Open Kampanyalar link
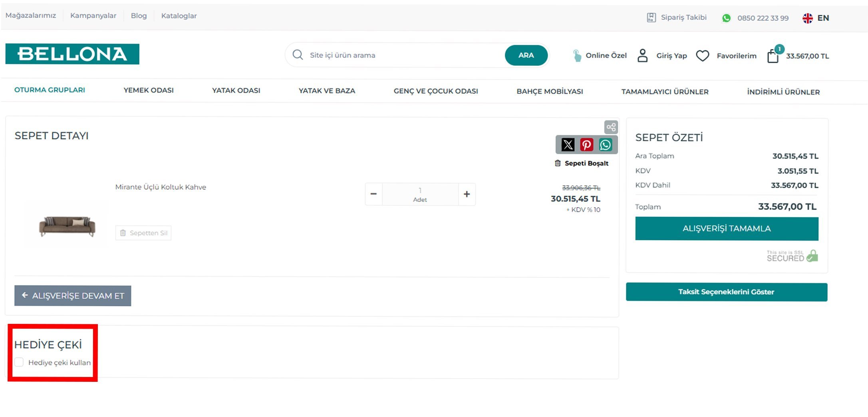 [93, 16]
